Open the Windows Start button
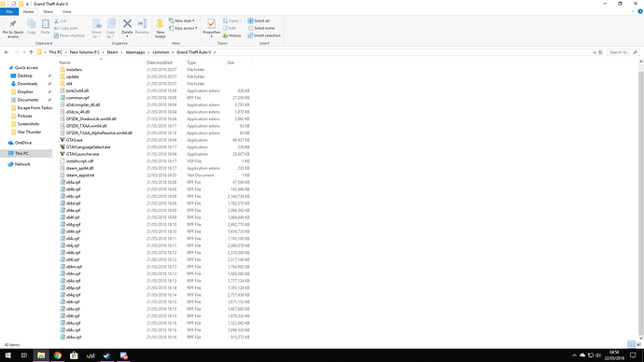Image resolution: width=644 pixels, height=362 pixels. [7, 355]
